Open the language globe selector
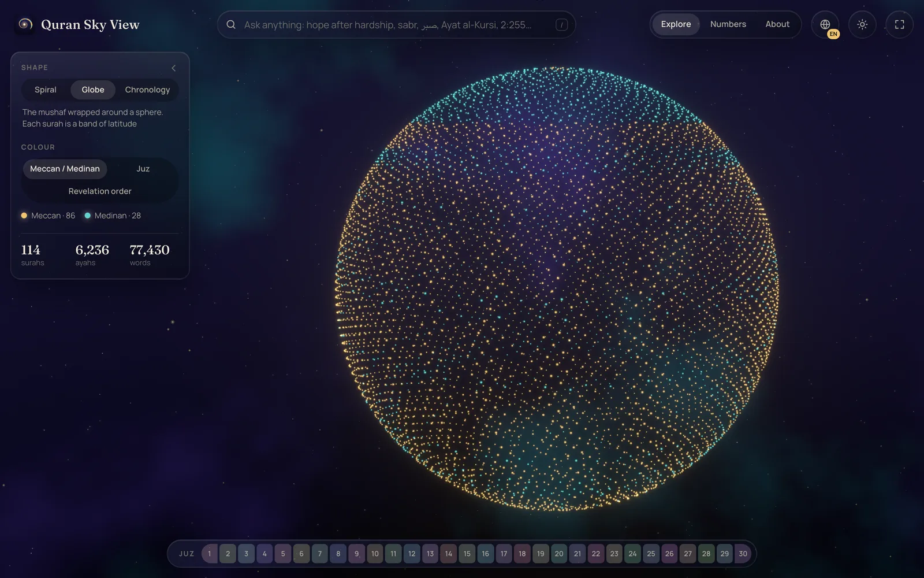The height and width of the screenshot is (578, 924). tap(825, 25)
